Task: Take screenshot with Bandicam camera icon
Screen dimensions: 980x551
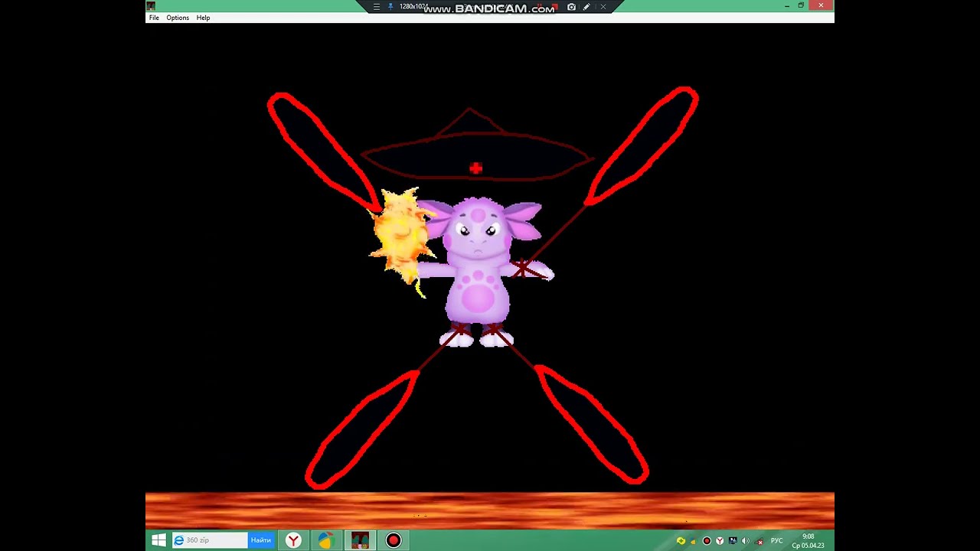Action: tap(571, 7)
